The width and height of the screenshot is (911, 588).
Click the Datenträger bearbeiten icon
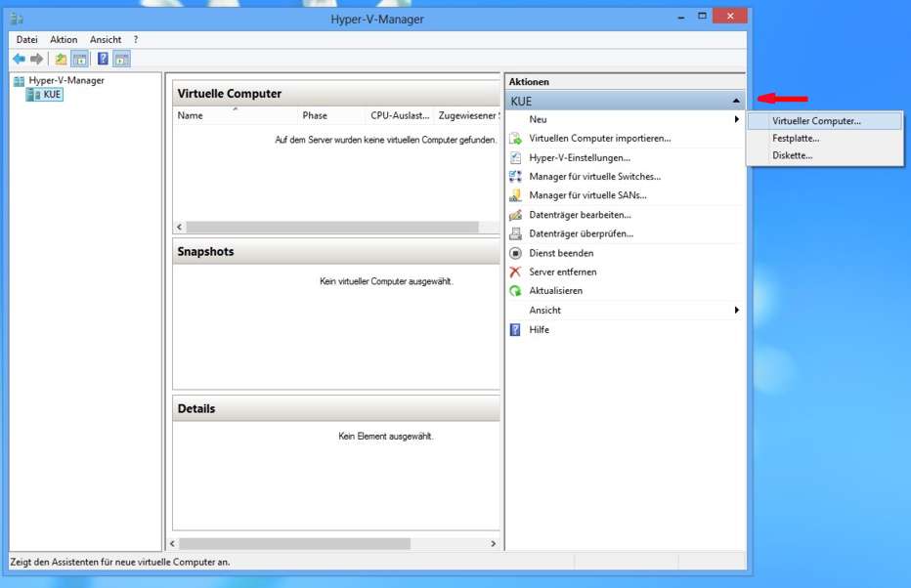[515, 215]
